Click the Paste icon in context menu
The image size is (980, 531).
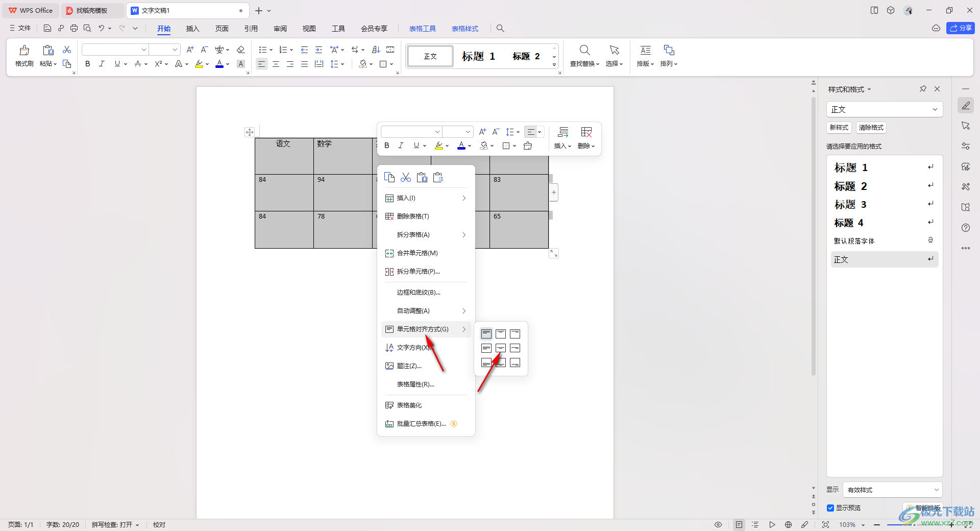tap(422, 177)
